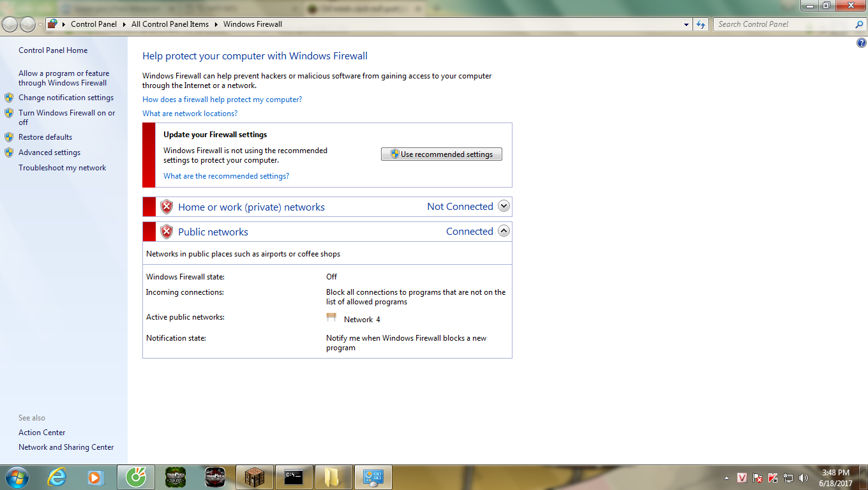Click the Not Connected status text

(460, 207)
